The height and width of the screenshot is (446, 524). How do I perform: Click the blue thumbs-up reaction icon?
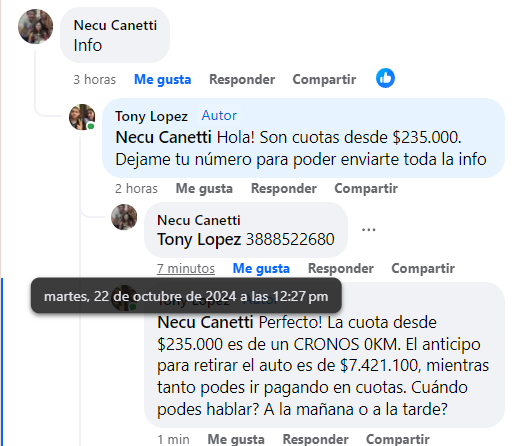pyautogui.click(x=385, y=78)
